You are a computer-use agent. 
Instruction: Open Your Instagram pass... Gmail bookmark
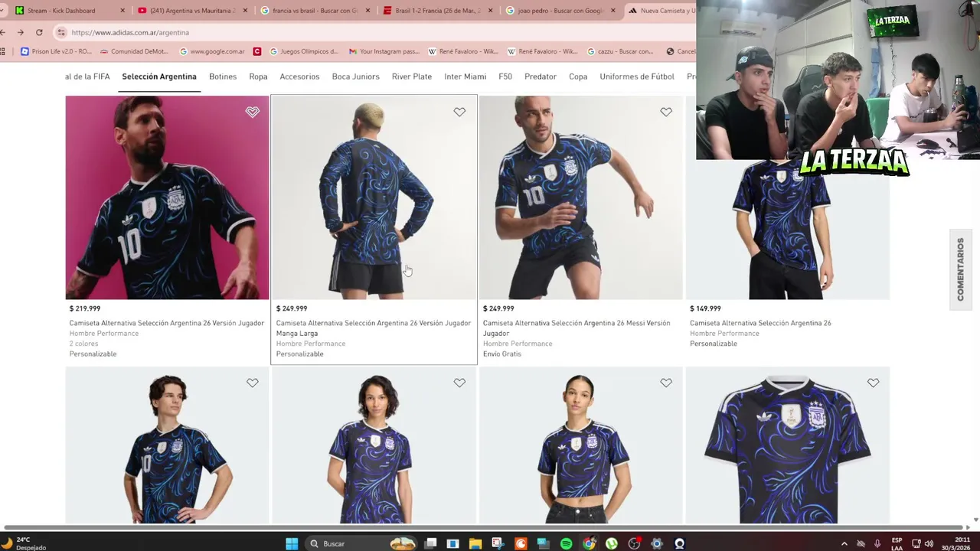384,51
